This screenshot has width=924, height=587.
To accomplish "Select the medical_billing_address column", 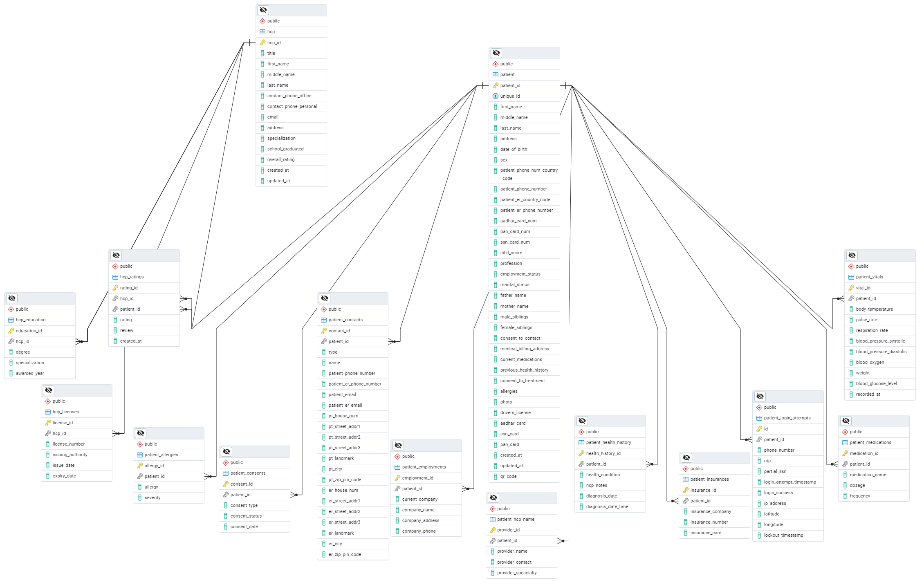I will point(524,349).
